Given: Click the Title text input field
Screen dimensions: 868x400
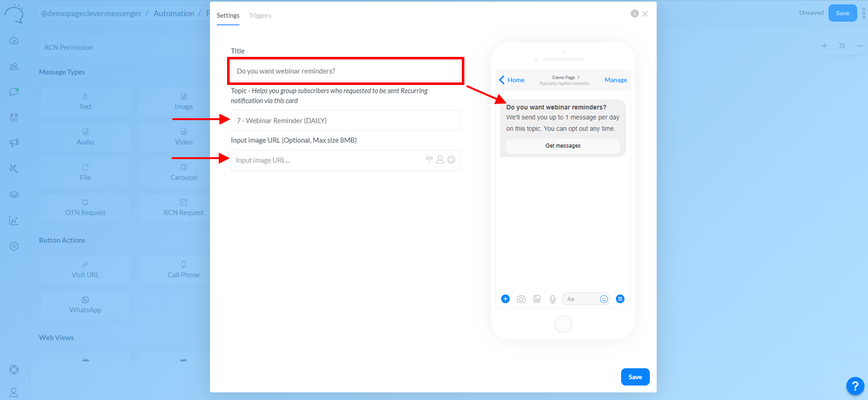Looking at the screenshot, I should 345,71.
